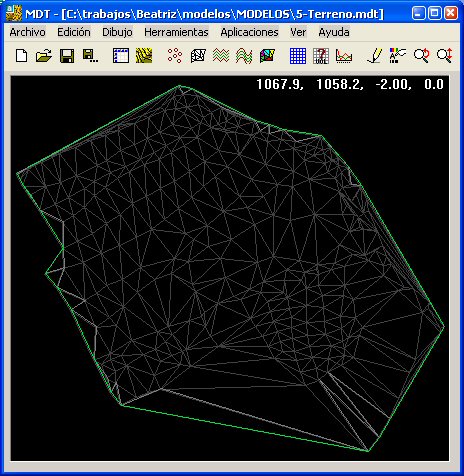Click the blue grid icon
The height and width of the screenshot is (476, 464).
coord(298,55)
